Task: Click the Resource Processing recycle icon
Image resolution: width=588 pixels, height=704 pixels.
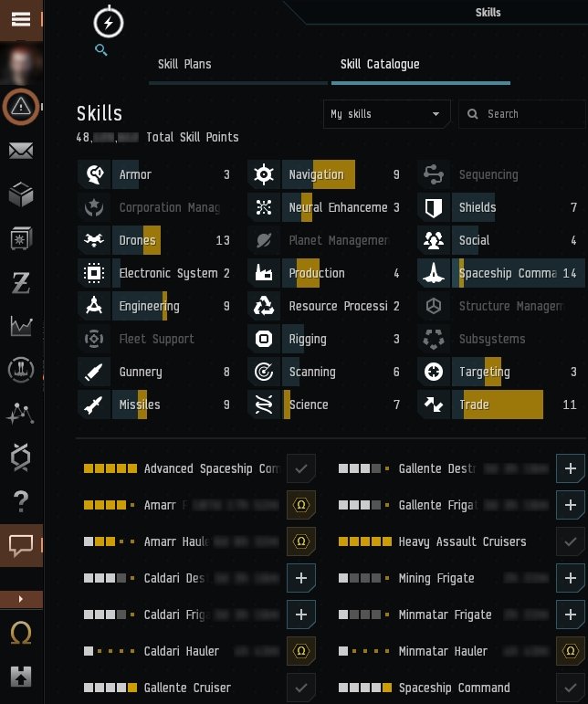Action: 264,306
